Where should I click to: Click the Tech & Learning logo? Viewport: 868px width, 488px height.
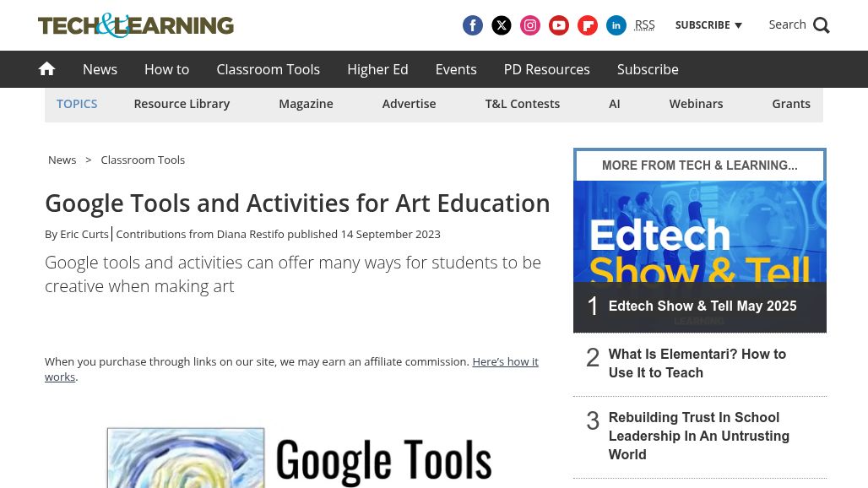[136, 25]
